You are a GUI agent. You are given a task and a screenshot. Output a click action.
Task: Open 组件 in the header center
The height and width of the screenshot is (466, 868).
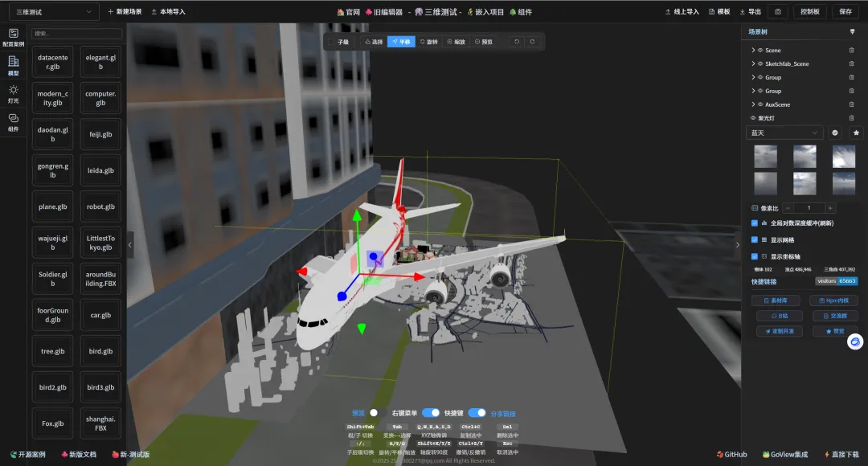520,11
